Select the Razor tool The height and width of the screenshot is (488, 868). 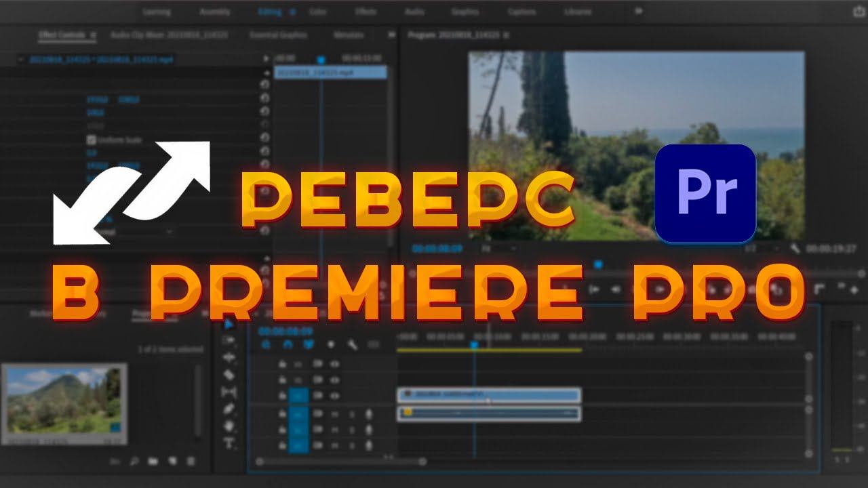pyautogui.click(x=229, y=375)
